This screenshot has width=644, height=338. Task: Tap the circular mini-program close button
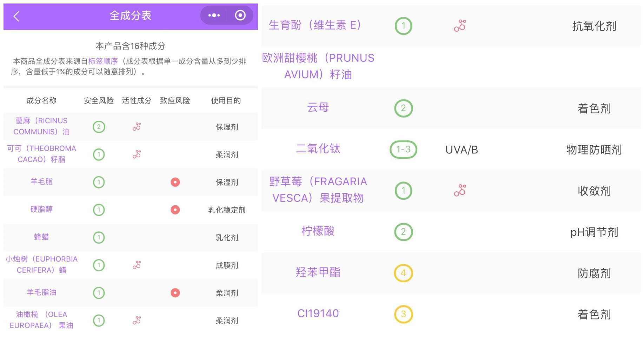click(x=240, y=15)
